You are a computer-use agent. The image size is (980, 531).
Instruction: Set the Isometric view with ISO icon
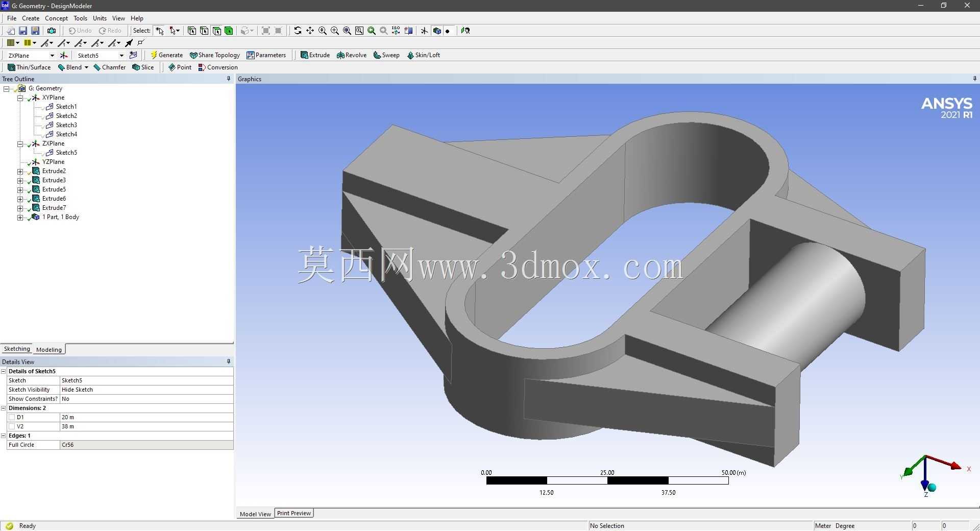pyautogui.click(x=396, y=31)
